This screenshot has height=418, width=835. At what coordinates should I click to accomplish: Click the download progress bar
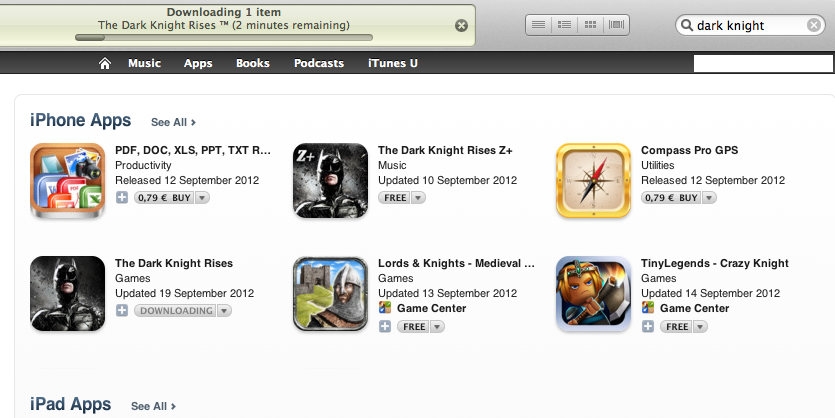224,38
